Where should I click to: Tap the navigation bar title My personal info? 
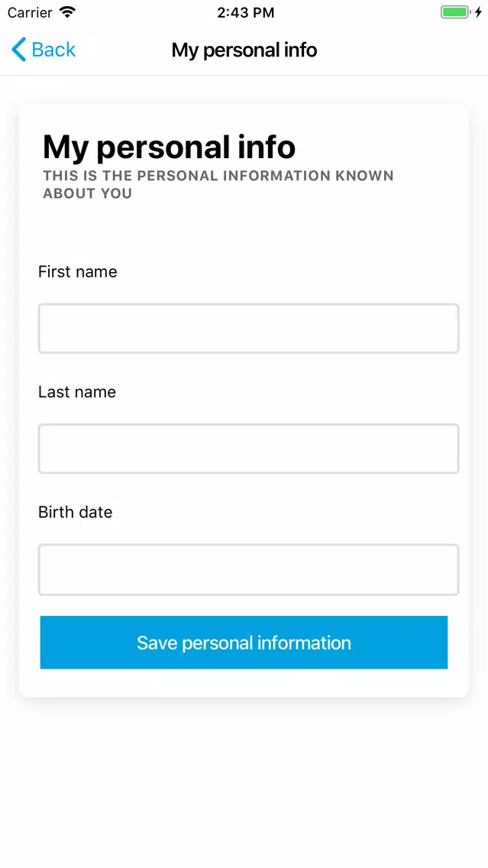tap(244, 50)
